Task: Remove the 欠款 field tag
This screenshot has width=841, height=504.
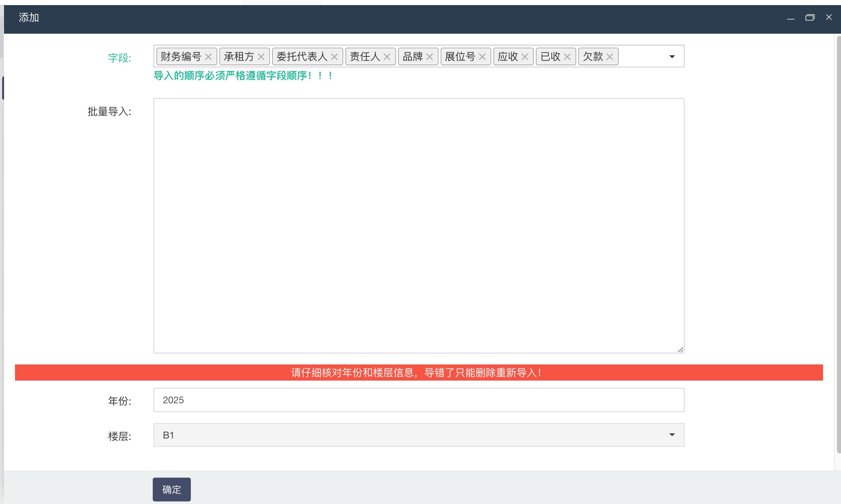Action: coord(610,57)
